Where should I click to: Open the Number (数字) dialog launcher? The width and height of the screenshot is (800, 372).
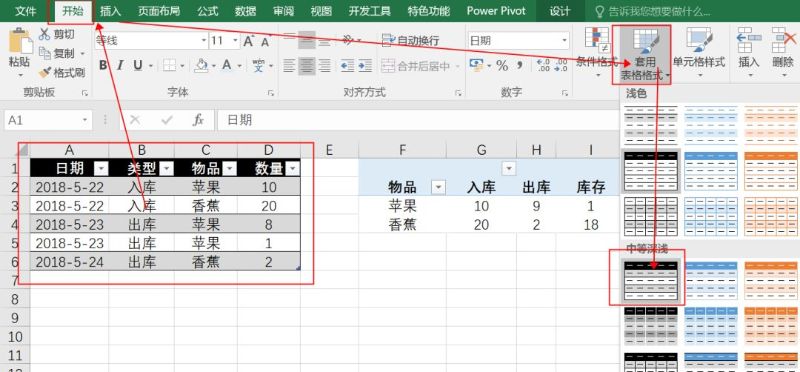click(565, 93)
